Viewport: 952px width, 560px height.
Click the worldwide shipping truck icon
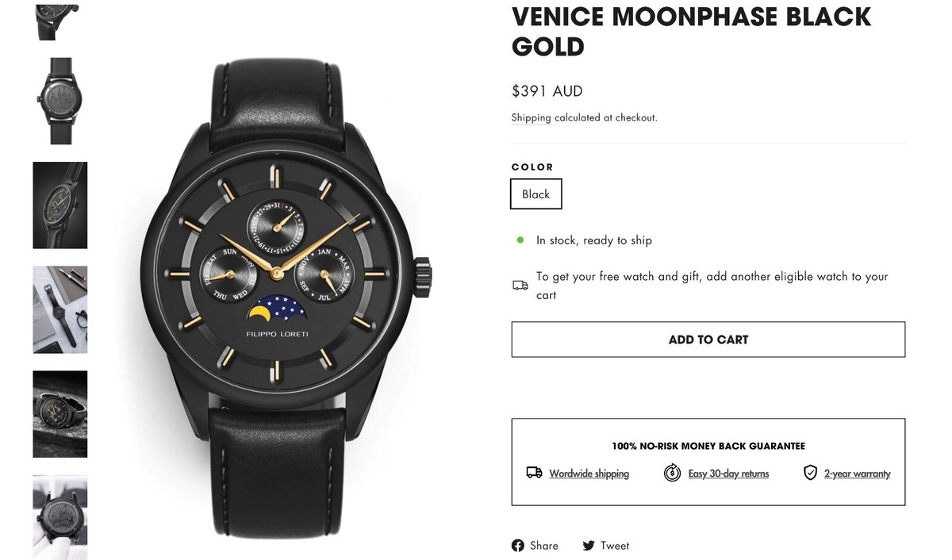click(533, 473)
